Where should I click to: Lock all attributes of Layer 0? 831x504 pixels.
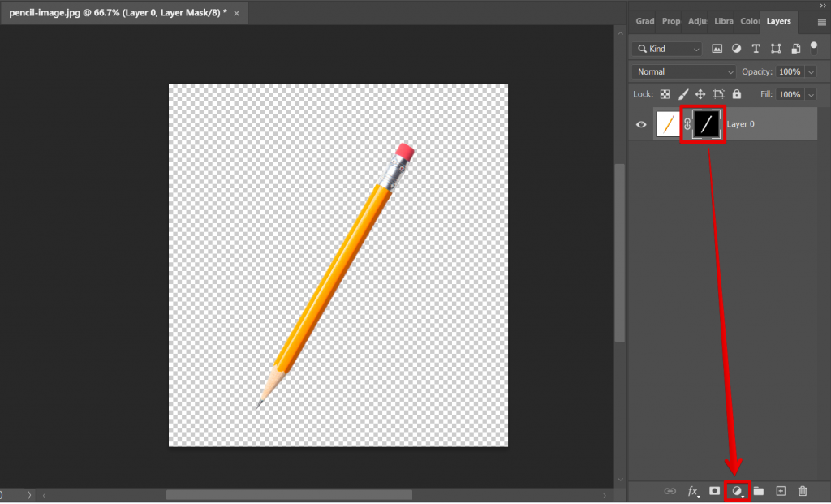(736, 93)
